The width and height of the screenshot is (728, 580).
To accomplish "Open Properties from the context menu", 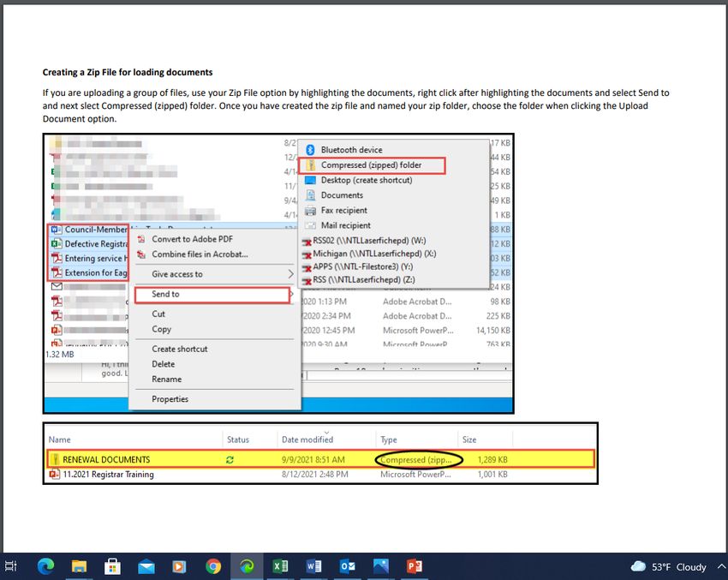I will (170, 399).
